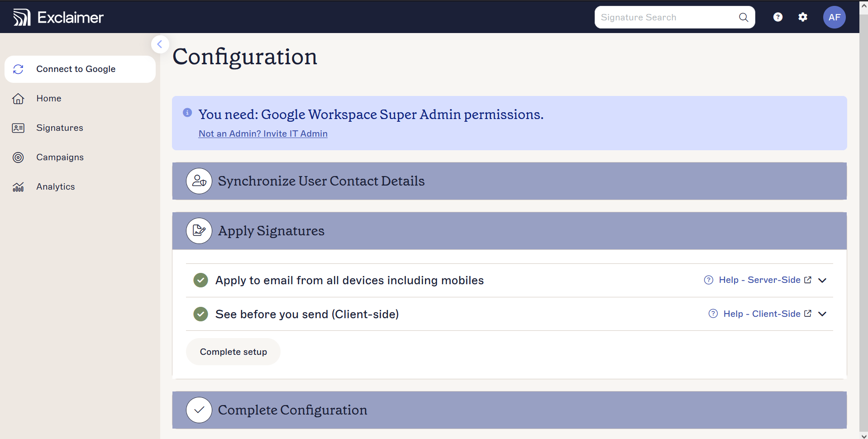The height and width of the screenshot is (439, 868).
Task: Click into the Signature Search field
Action: click(665, 17)
